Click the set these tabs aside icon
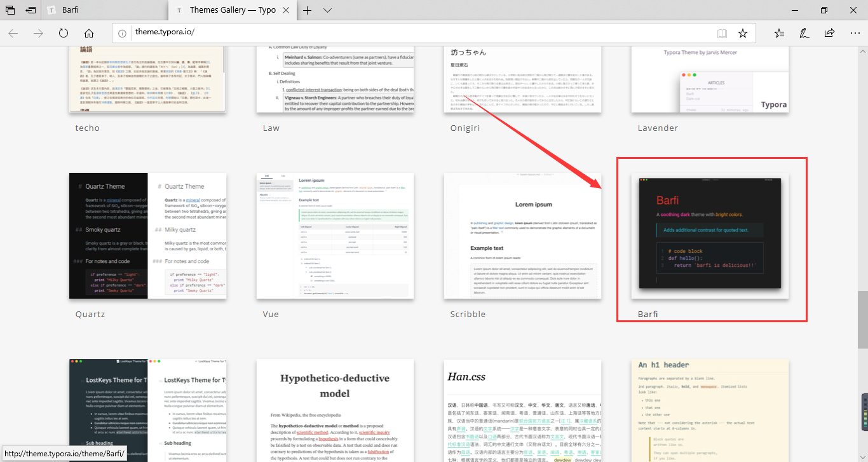The height and width of the screenshot is (462, 868). click(31, 10)
